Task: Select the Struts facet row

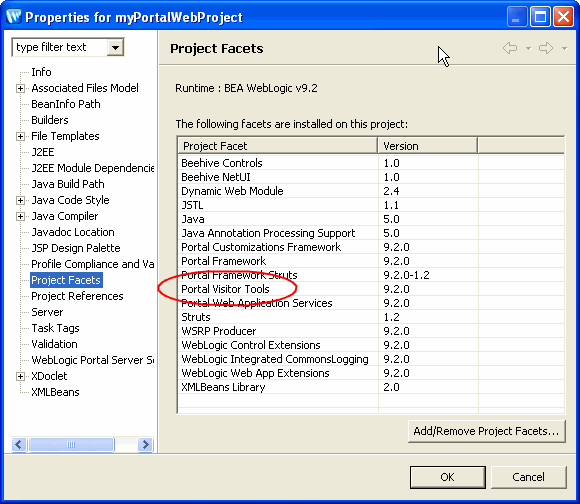Action: [x=371, y=318]
